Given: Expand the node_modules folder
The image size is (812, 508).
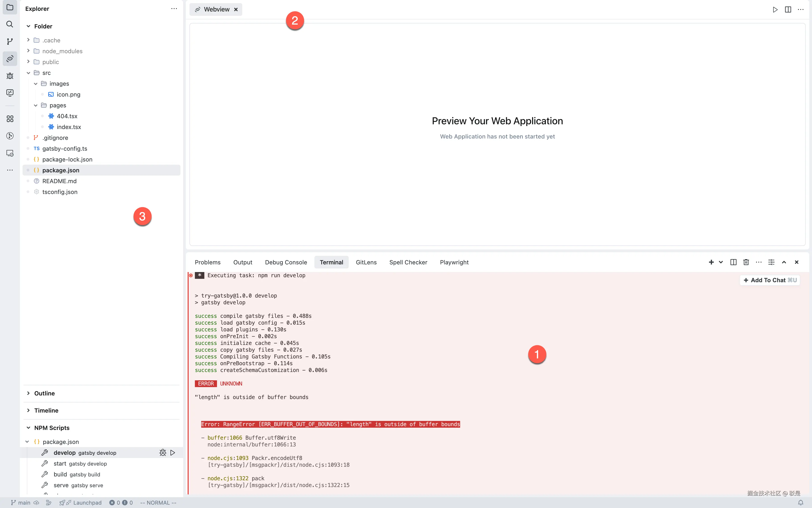Looking at the screenshot, I should 29,51.
